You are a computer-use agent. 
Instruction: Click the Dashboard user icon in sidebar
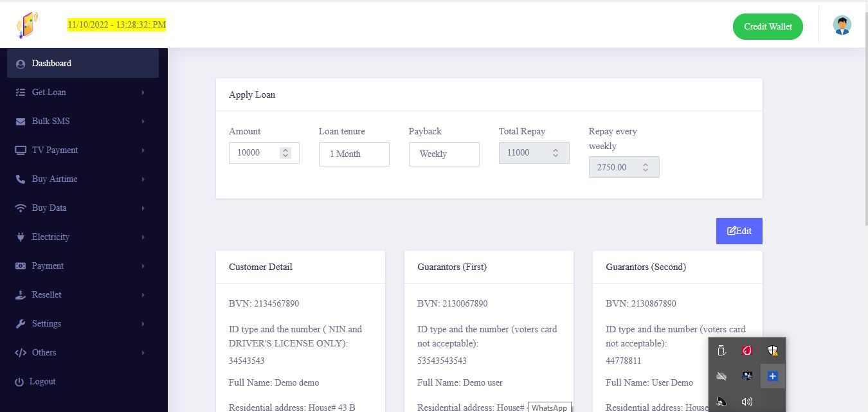(x=21, y=64)
